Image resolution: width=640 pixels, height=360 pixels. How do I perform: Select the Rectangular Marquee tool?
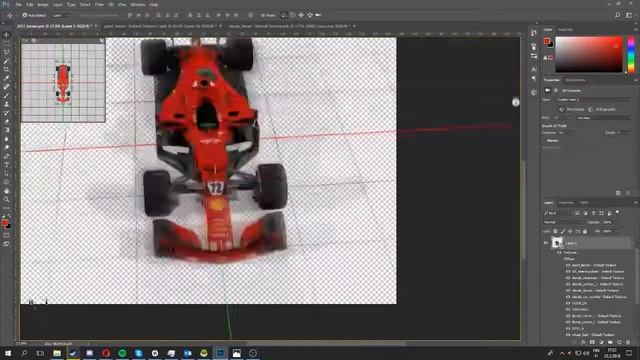click(6, 44)
